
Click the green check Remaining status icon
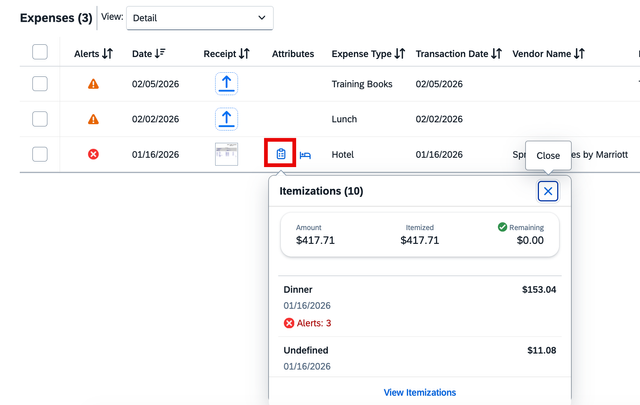pyautogui.click(x=502, y=227)
